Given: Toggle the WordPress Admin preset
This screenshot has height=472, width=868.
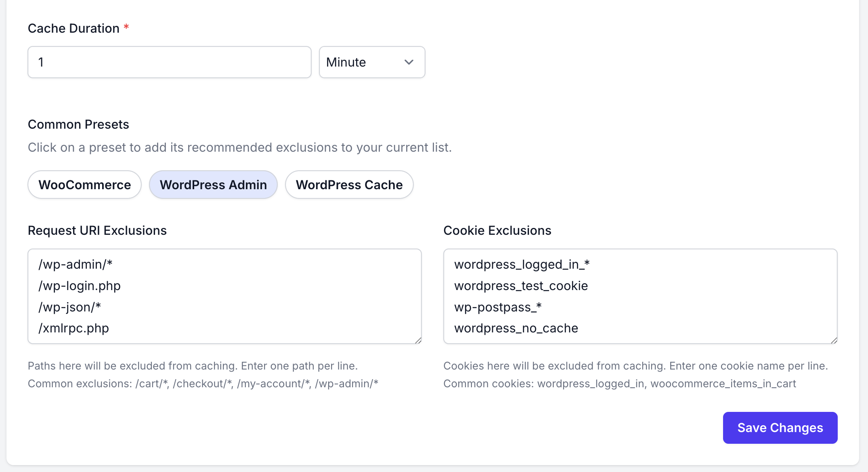Looking at the screenshot, I should click(213, 185).
